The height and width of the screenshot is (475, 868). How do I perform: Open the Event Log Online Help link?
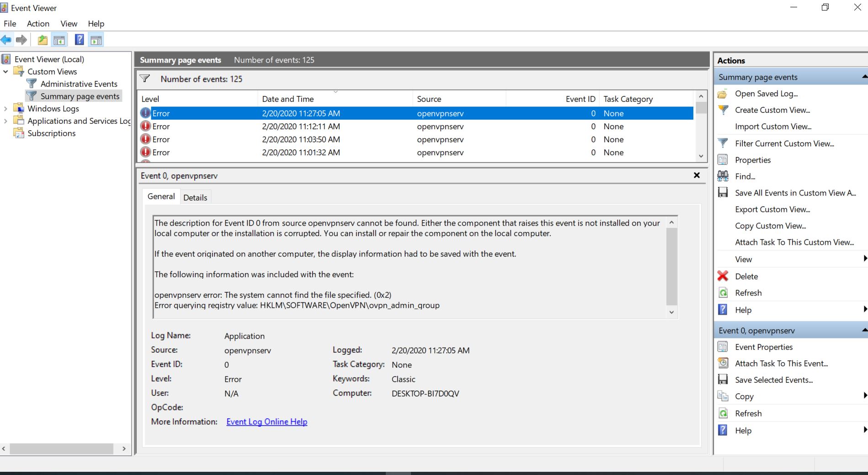tap(266, 422)
